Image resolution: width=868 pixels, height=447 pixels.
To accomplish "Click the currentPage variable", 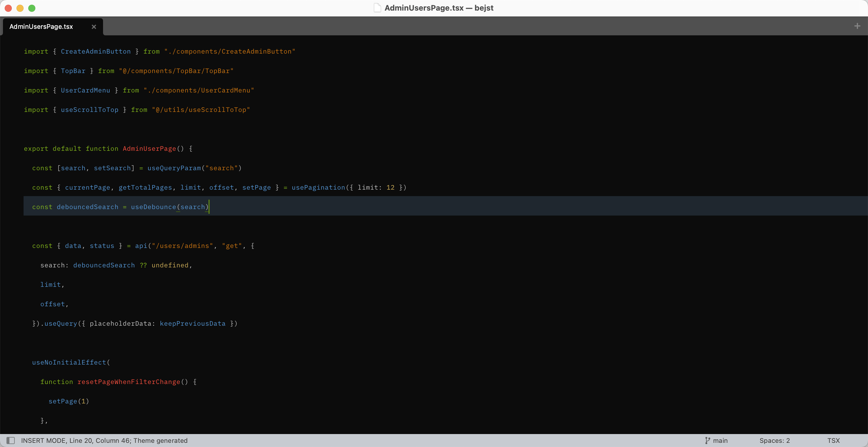I will tap(88, 188).
